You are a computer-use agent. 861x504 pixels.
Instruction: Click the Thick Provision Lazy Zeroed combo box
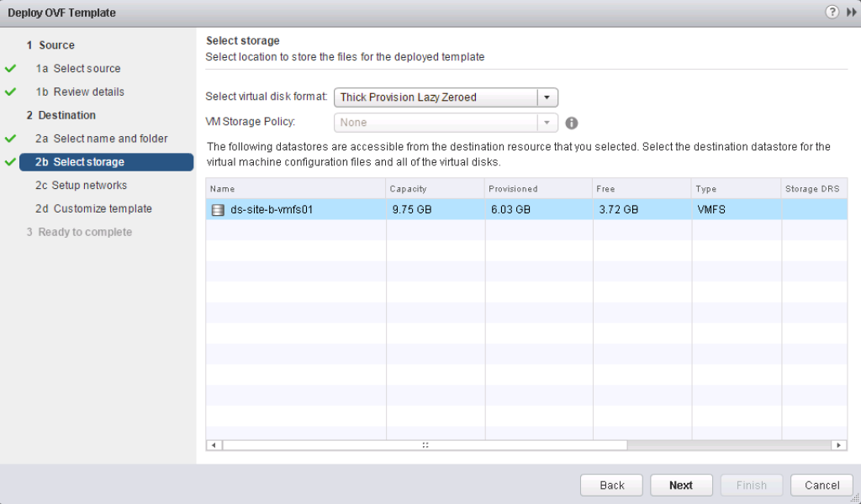pyautogui.click(x=446, y=97)
